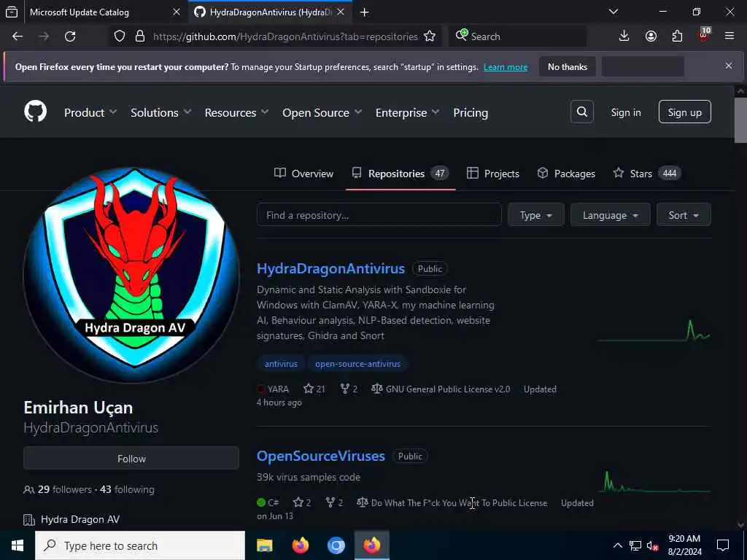This screenshot has width=747, height=560.
Task: Open Learn more link in notification bar
Action: (506, 67)
